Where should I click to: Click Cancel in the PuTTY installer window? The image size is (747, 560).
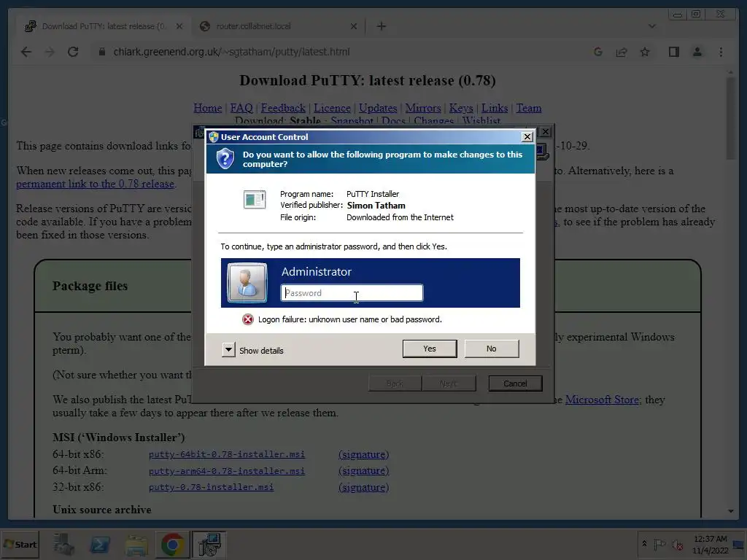[x=515, y=384]
